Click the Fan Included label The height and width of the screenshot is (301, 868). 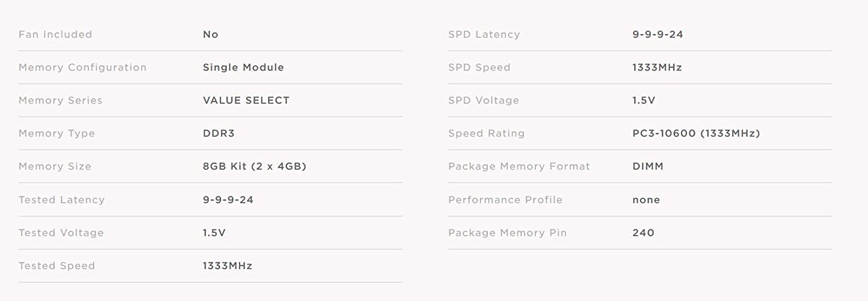(x=55, y=35)
